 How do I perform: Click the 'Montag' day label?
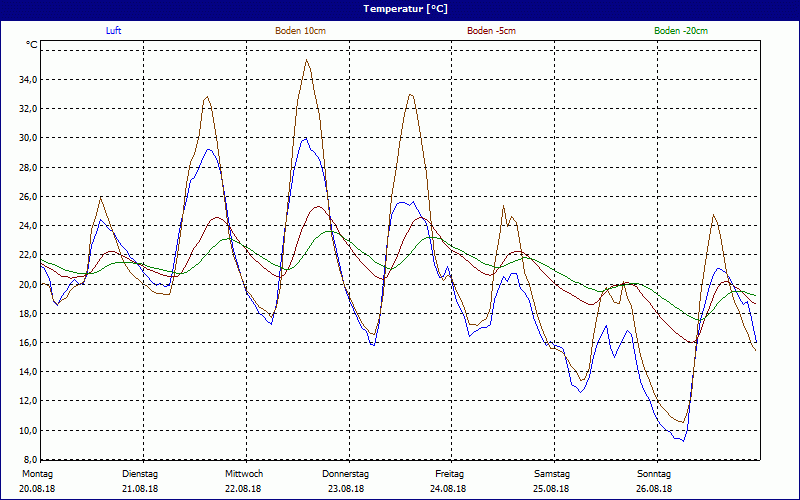pyautogui.click(x=37, y=474)
